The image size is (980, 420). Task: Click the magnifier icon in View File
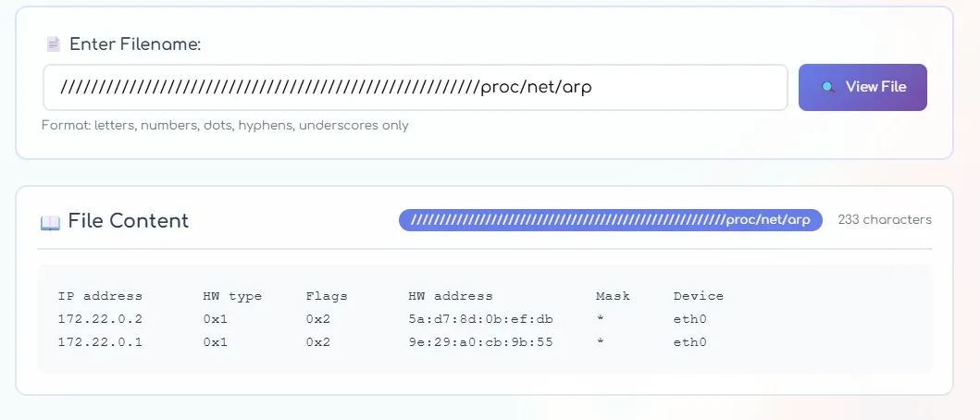coord(828,88)
